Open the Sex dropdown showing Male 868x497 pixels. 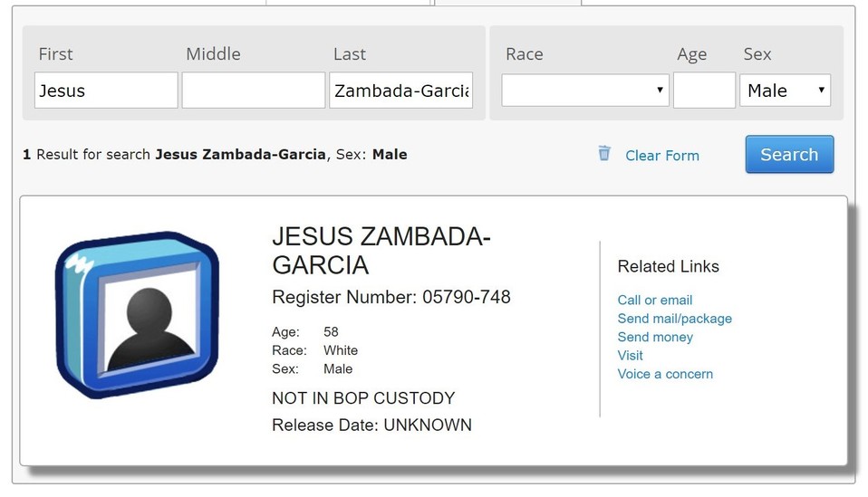point(785,91)
